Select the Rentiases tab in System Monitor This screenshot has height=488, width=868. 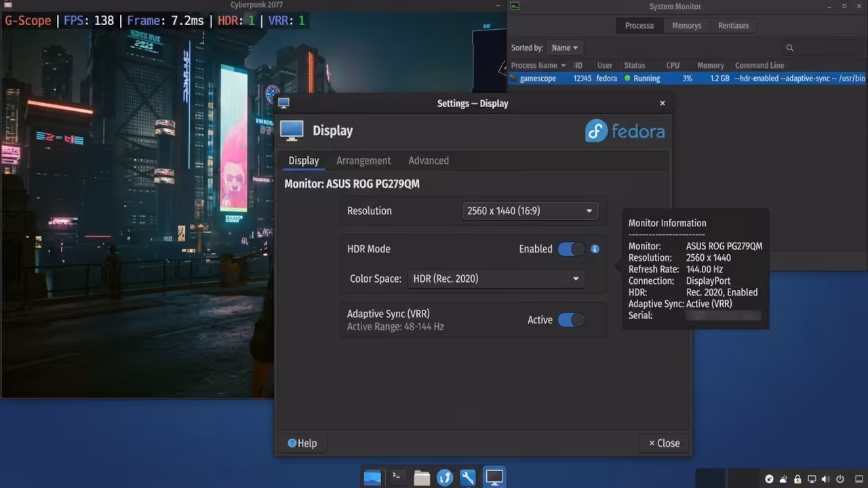[734, 25]
